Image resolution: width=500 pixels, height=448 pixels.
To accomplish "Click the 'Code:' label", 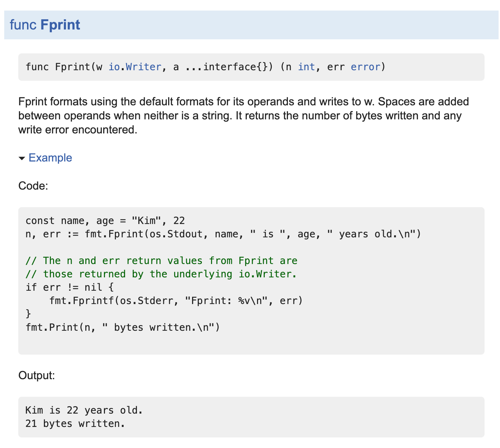I will pyautogui.click(x=33, y=186).
